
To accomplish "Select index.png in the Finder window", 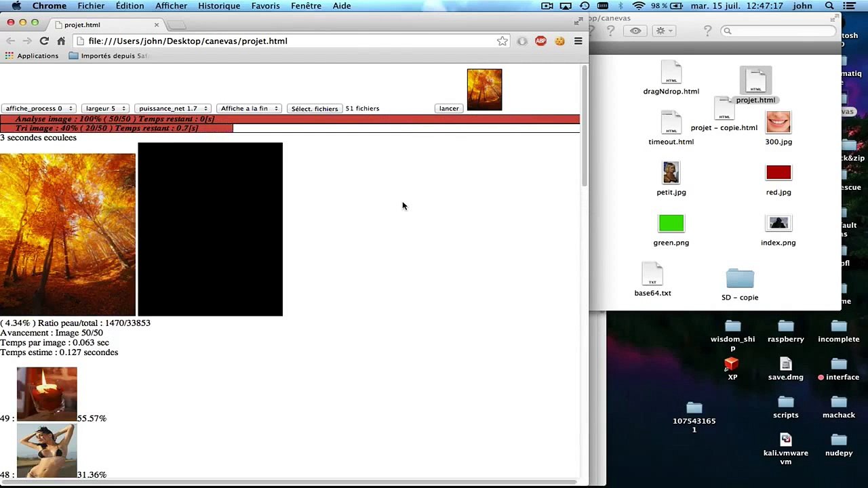I will (778, 229).
